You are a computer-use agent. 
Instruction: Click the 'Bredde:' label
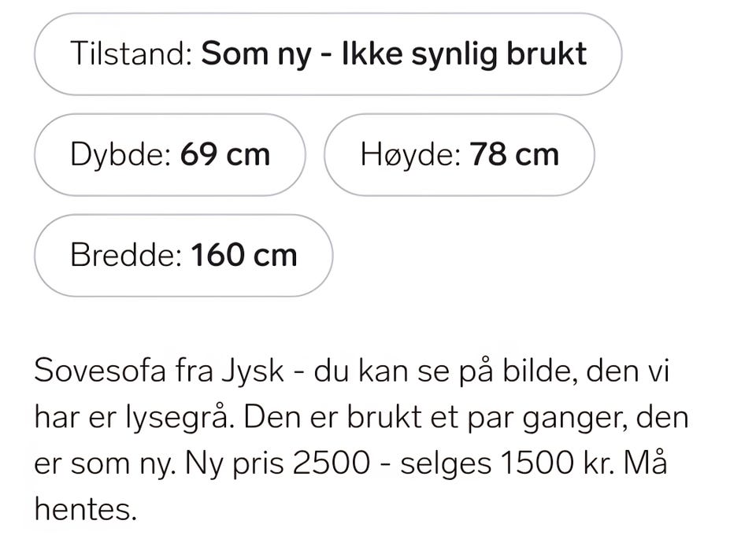[127, 255]
